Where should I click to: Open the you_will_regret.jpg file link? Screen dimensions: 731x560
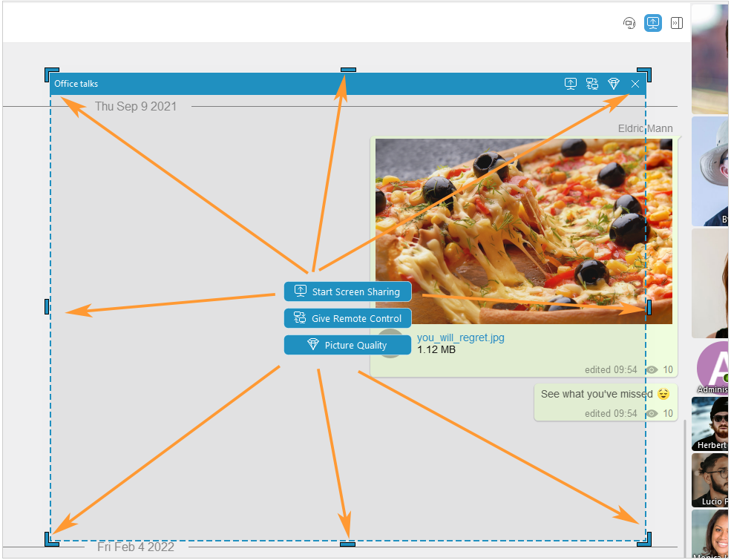460,338
